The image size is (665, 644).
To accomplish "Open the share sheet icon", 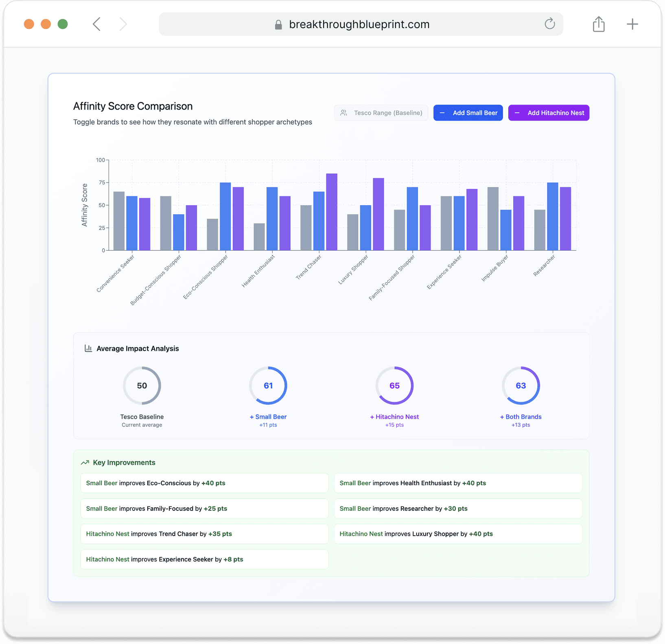I will (x=599, y=24).
